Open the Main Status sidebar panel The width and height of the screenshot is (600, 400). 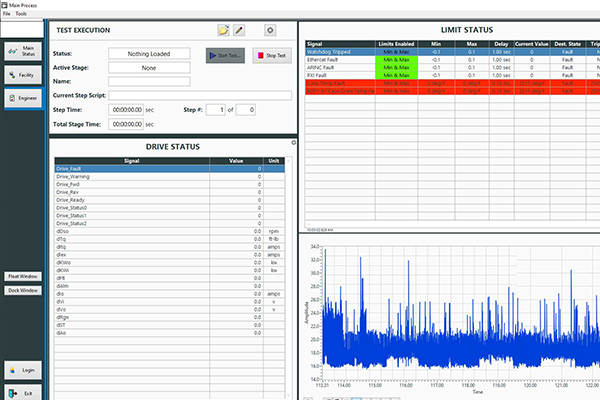tap(23, 51)
